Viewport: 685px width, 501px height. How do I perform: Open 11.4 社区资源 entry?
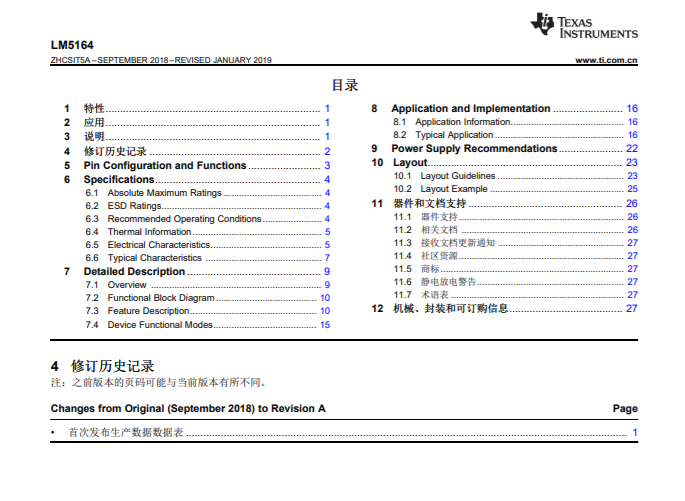point(515,256)
